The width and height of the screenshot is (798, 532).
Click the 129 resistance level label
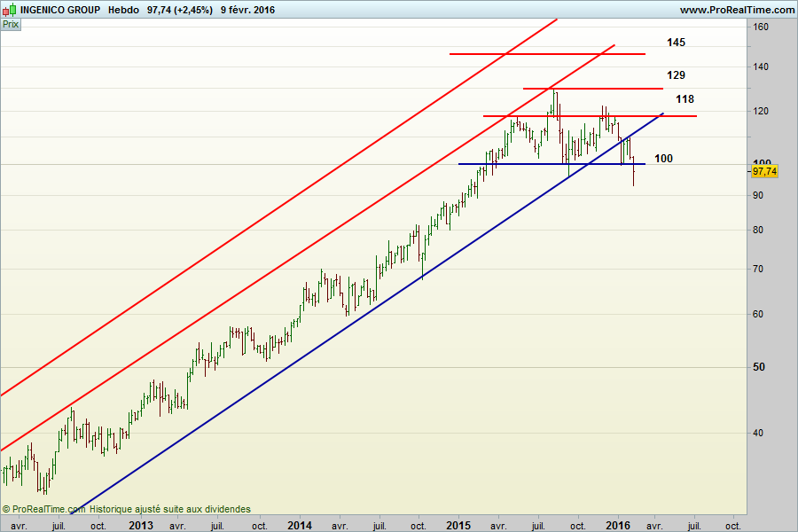point(677,75)
